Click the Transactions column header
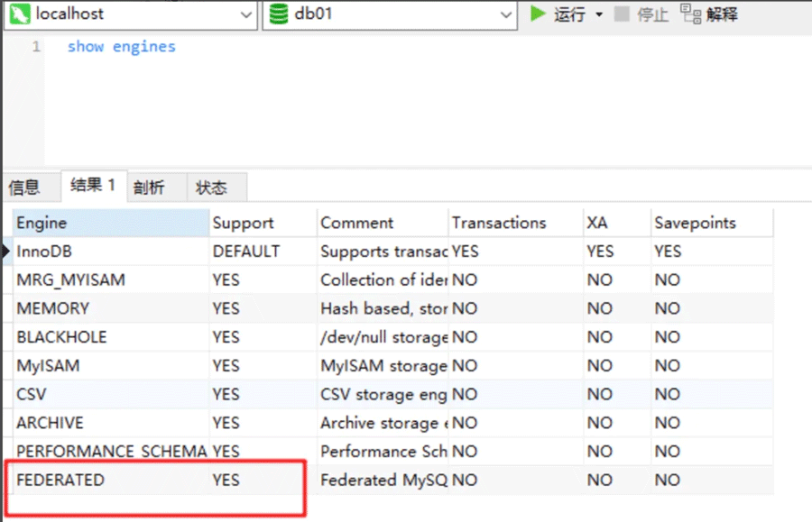The height and width of the screenshot is (522, 812). pos(516,223)
